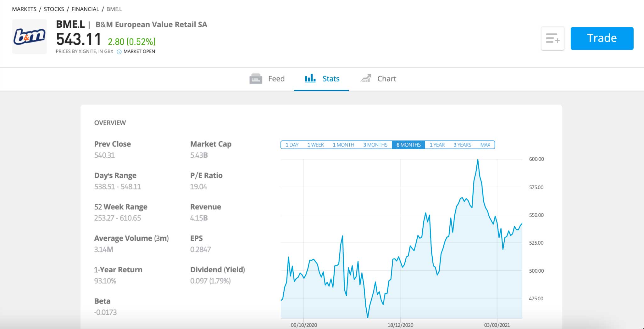Select 3 MONTHS chart range

(x=375, y=145)
